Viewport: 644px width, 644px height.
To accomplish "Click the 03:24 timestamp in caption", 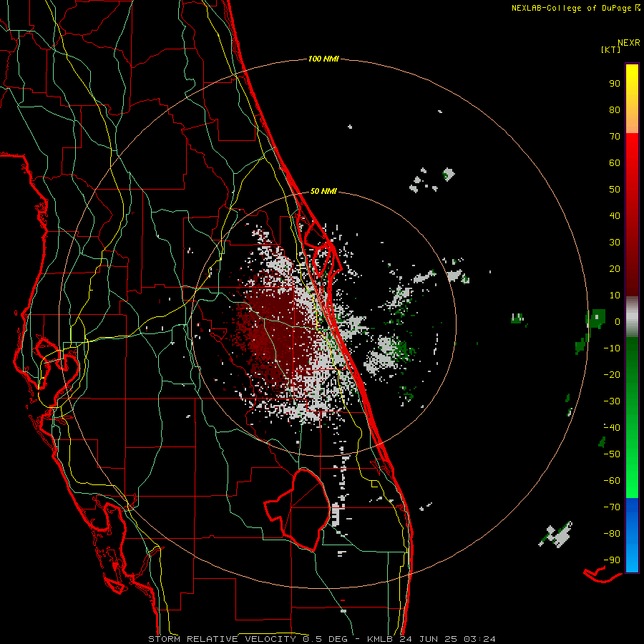I will click(x=479, y=639).
